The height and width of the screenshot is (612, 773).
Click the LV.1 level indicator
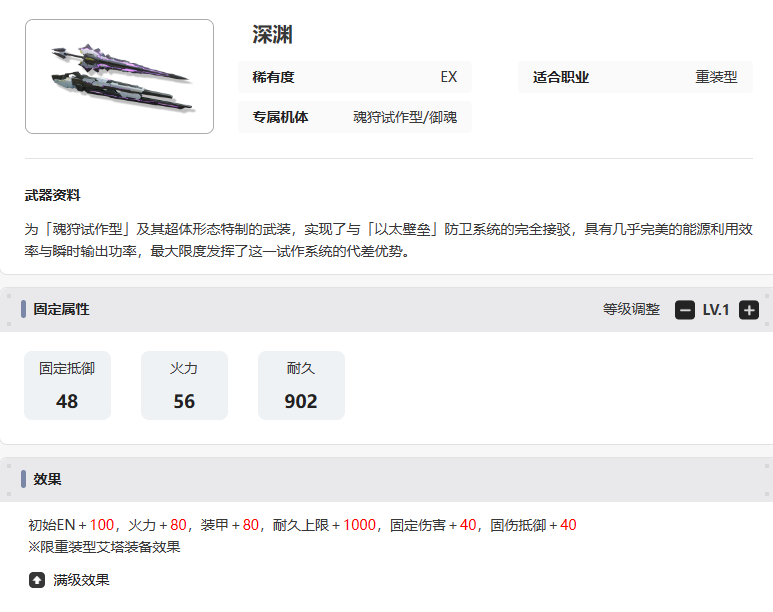[x=716, y=310]
